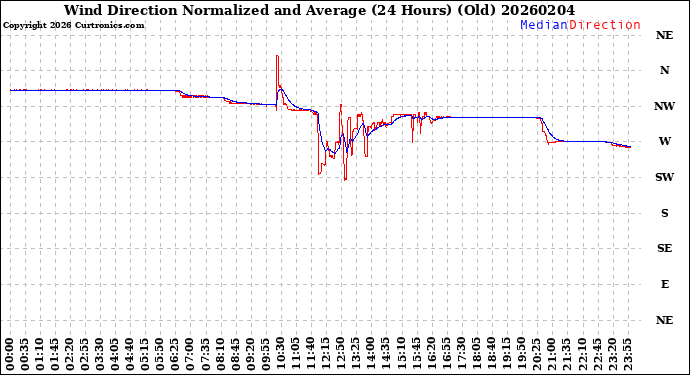This screenshot has height=375, width=690.
Task: Click the N direction axis label
Action: point(664,70)
